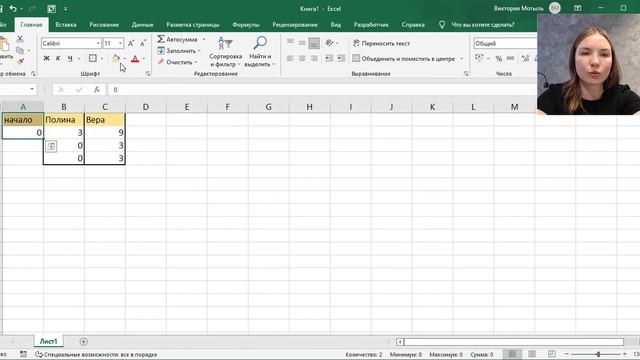Screen dimensions: 640x360
Task: Apply the fill color bucket
Action: pos(116,58)
